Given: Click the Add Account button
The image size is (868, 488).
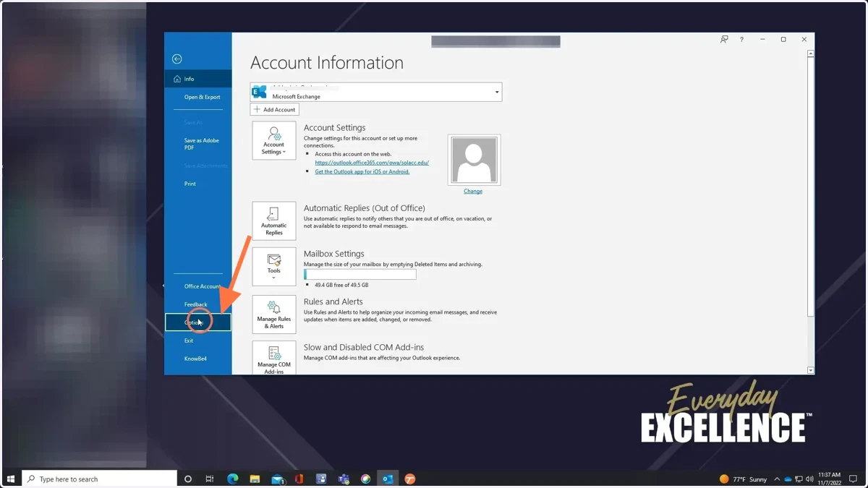Looking at the screenshot, I should point(274,109).
